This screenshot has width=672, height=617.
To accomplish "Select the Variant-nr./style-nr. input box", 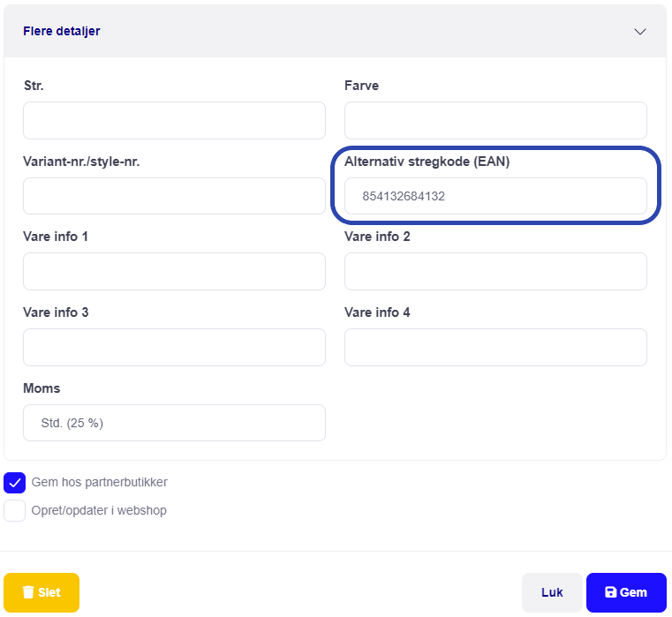I will click(175, 196).
